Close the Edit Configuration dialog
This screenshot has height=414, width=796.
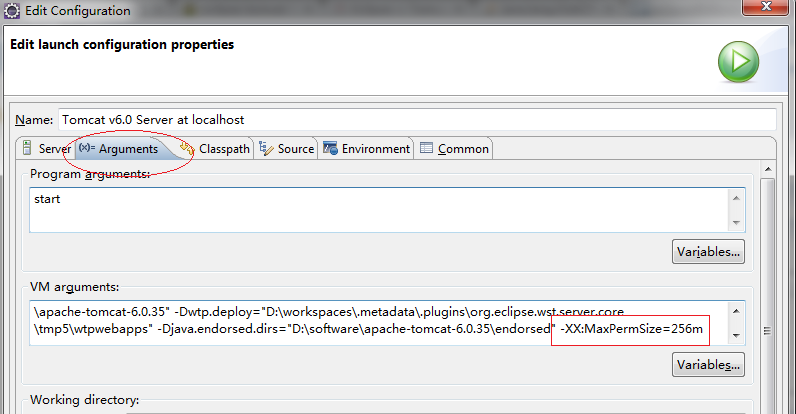773,10
